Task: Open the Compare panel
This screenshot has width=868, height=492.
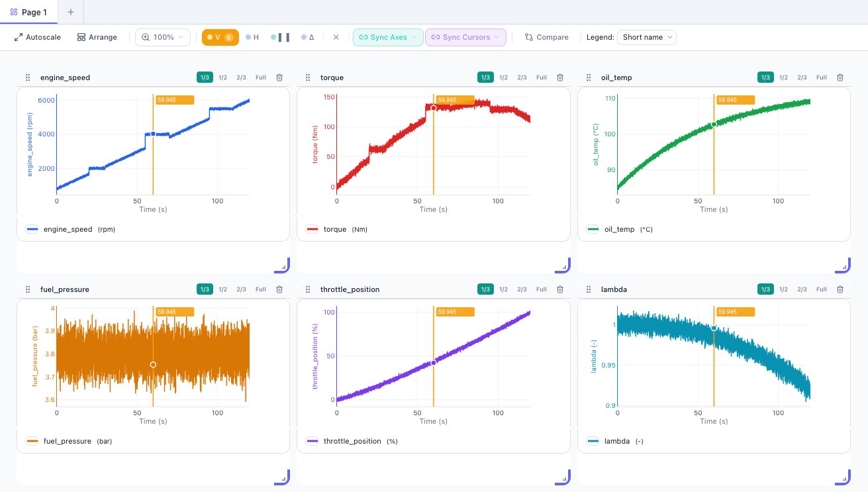Action: tap(546, 37)
